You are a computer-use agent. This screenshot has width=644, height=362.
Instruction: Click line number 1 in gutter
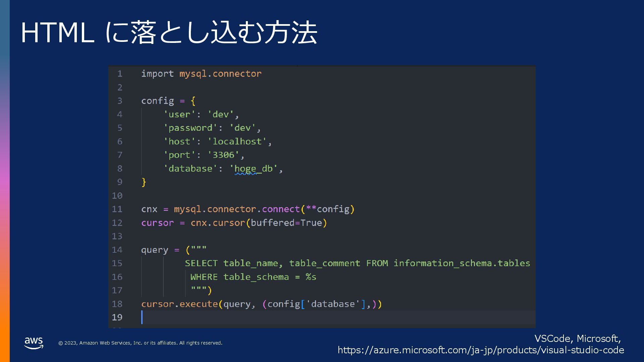point(120,74)
